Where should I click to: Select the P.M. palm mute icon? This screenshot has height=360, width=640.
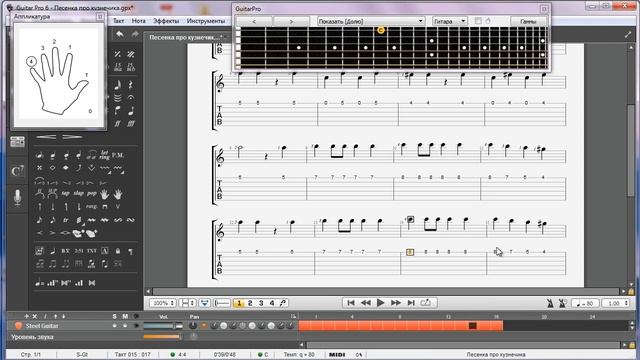click(118, 155)
